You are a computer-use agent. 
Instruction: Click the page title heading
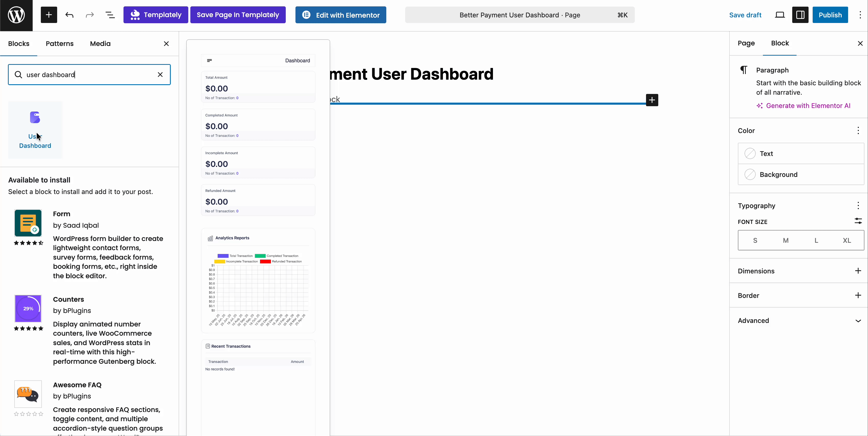[412, 74]
